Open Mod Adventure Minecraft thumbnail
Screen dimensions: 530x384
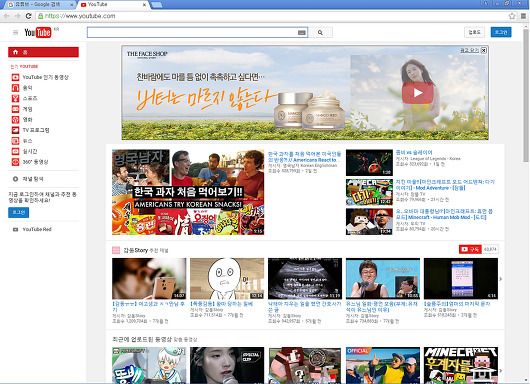coord(369,192)
